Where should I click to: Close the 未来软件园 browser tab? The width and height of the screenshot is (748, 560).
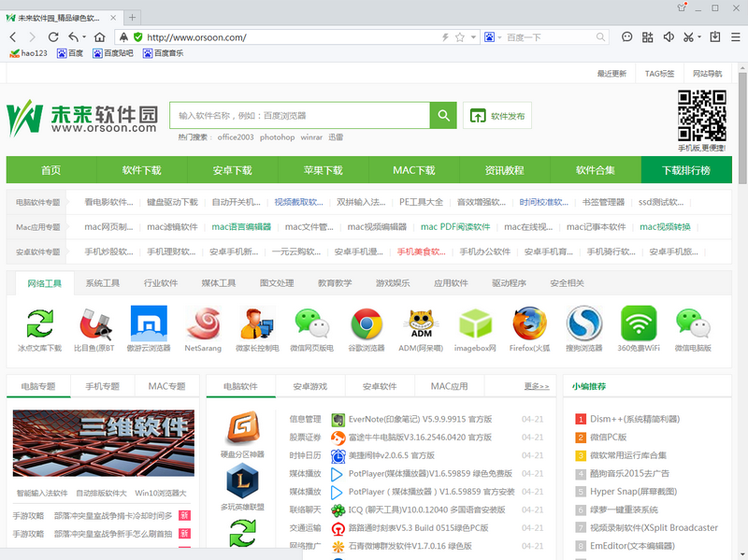(x=113, y=18)
